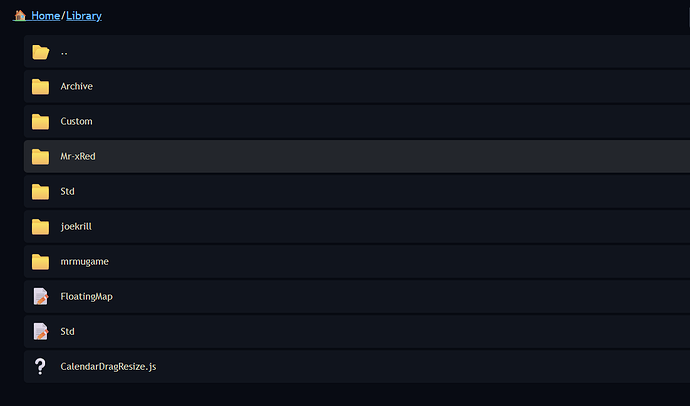Click the Archive folder icon

40,87
